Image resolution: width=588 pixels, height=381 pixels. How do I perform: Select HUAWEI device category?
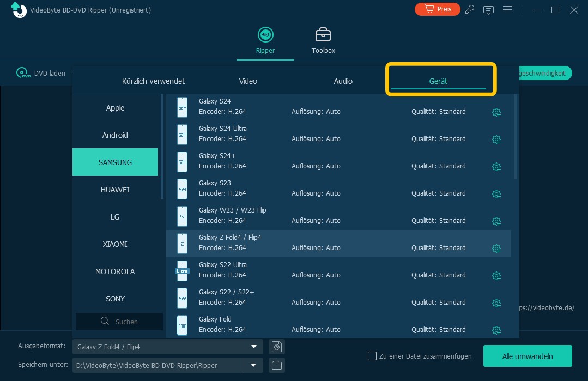tap(115, 189)
